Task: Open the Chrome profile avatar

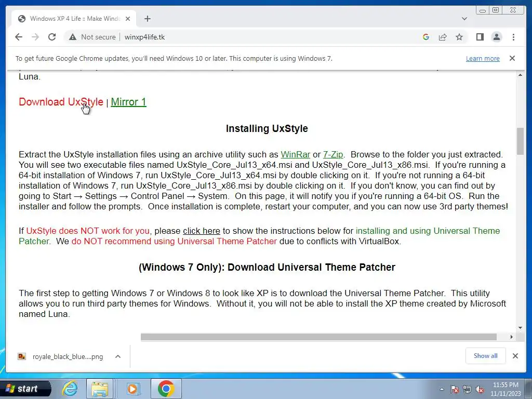Action: pyautogui.click(x=497, y=37)
